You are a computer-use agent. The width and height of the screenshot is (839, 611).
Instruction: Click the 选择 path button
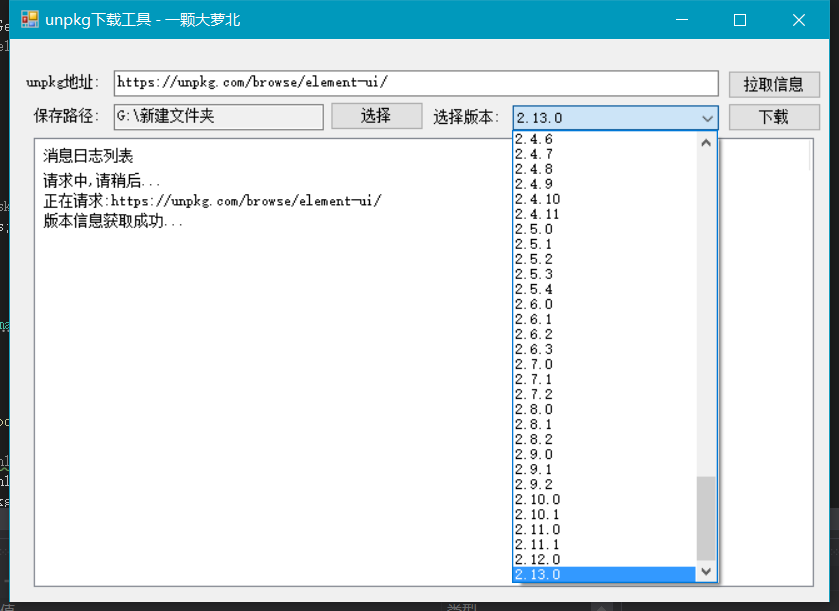376,116
